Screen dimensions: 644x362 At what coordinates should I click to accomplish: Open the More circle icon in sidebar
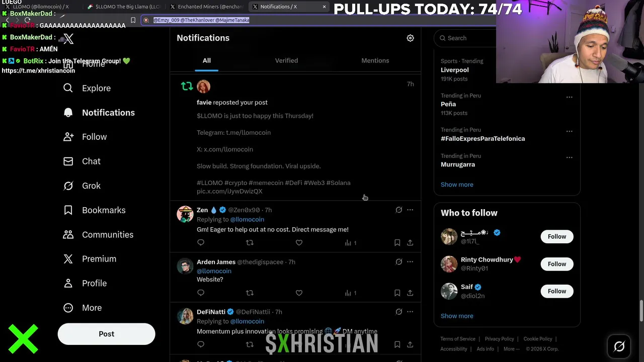click(68, 308)
